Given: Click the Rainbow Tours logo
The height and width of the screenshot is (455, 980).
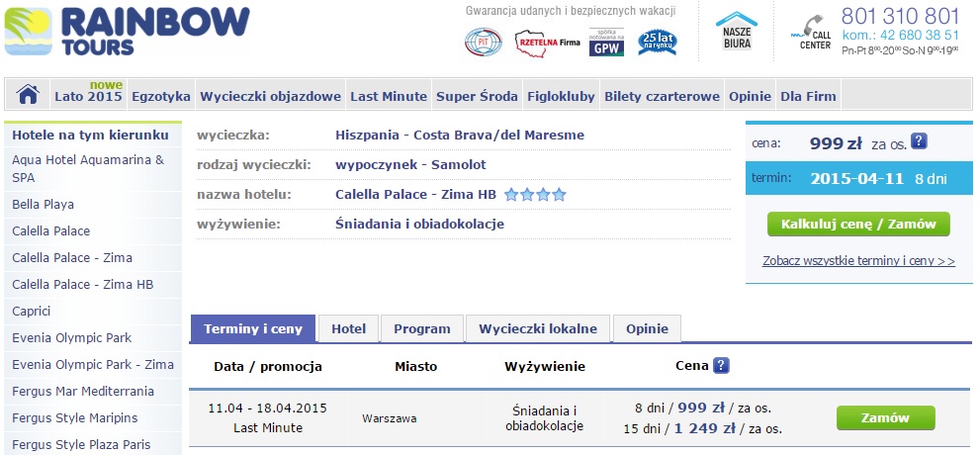Looking at the screenshot, I should [x=127, y=32].
